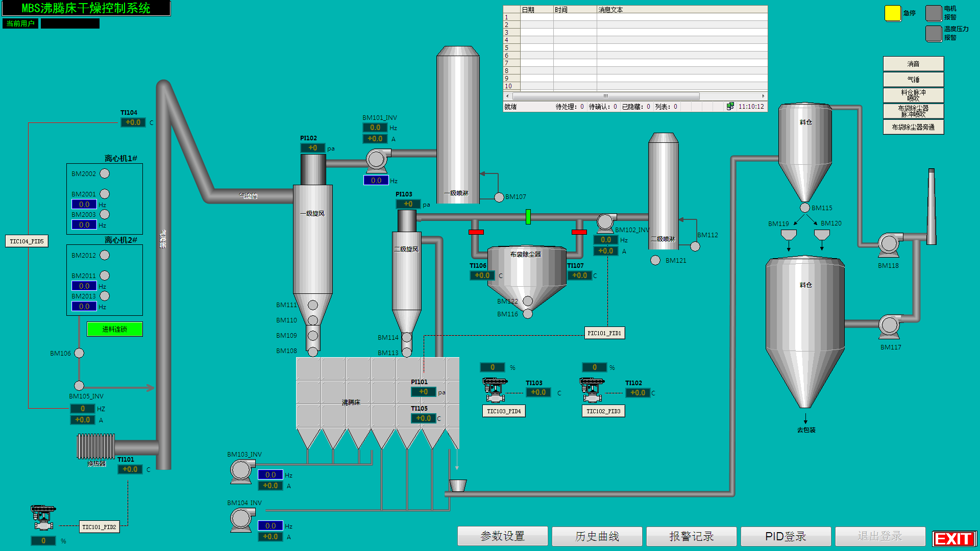
Task: Click the bag dust collector vessel
Action: pyautogui.click(x=527, y=278)
